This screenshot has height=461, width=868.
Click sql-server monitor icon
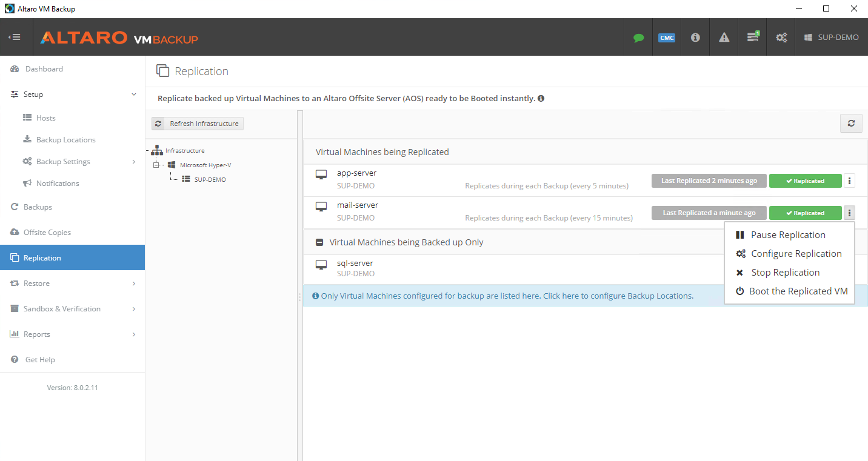tap(321, 265)
